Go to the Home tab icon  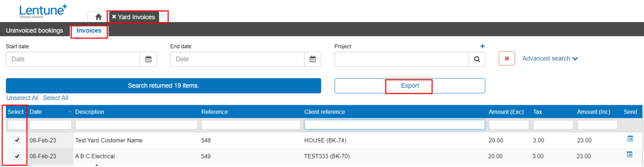pyautogui.click(x=98, y=17)
